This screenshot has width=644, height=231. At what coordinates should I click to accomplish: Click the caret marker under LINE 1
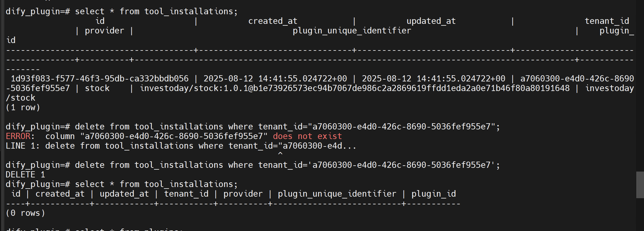tap(280, 154)
